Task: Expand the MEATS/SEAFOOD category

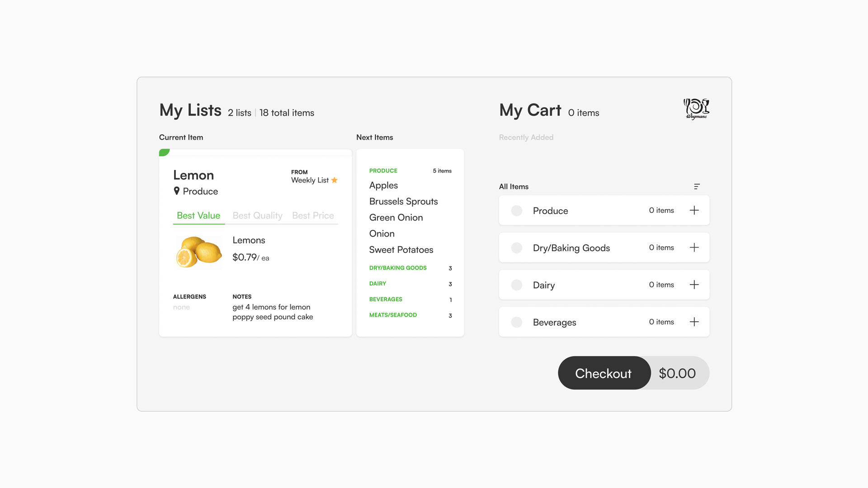Action: [393, 315]
